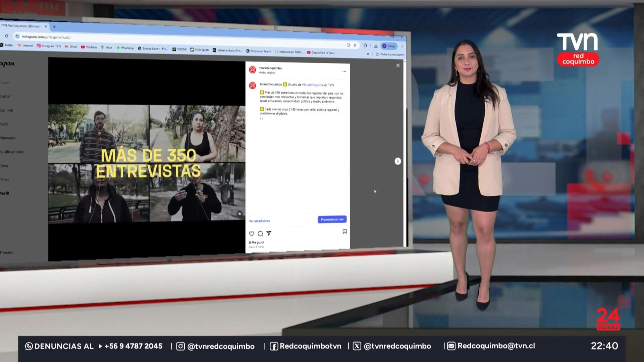The image size is (644, 362).
Task: Close the Instagram post overlay
Action: (x=398, y=65)
